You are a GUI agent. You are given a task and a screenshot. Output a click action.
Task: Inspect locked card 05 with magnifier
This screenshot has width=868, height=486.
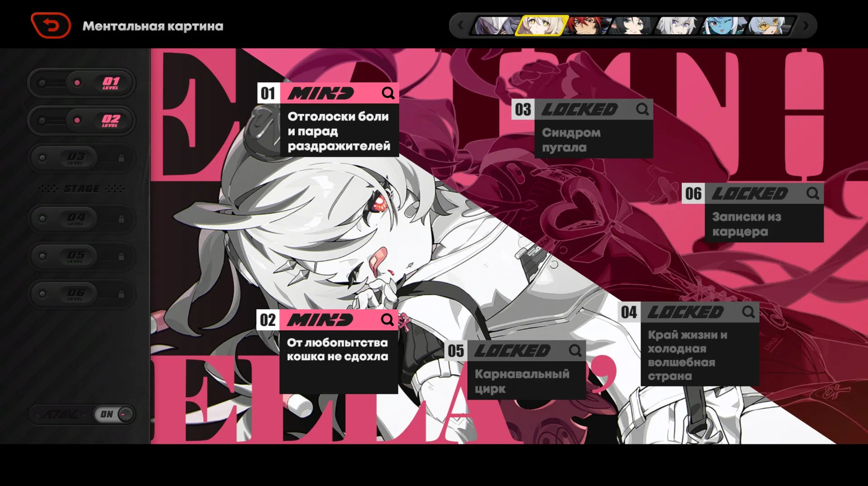tap(575, 350)
